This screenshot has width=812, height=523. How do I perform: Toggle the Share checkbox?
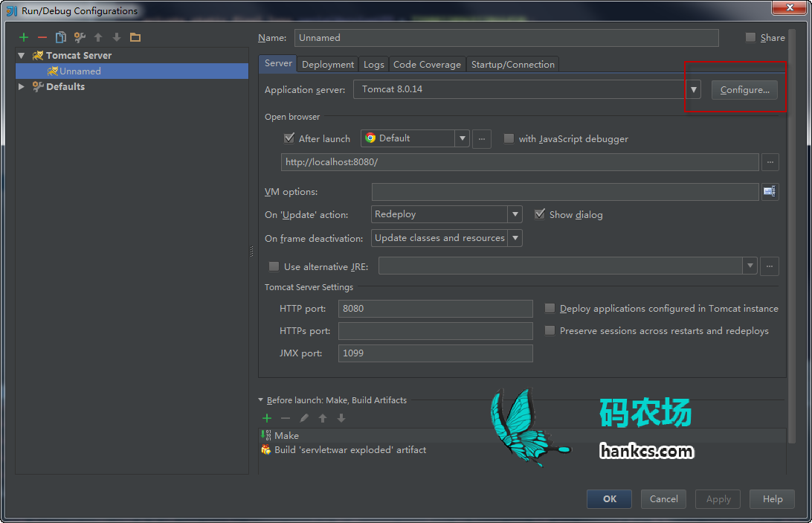(x=750, y=37)
